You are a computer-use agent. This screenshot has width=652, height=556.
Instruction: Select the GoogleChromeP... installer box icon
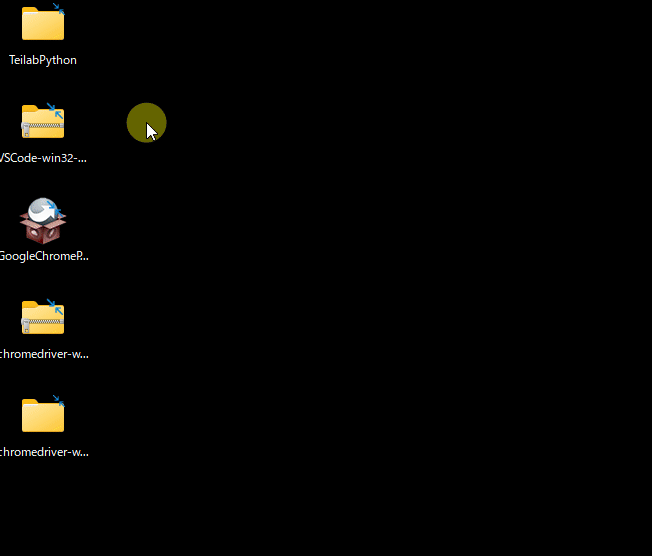43,221
